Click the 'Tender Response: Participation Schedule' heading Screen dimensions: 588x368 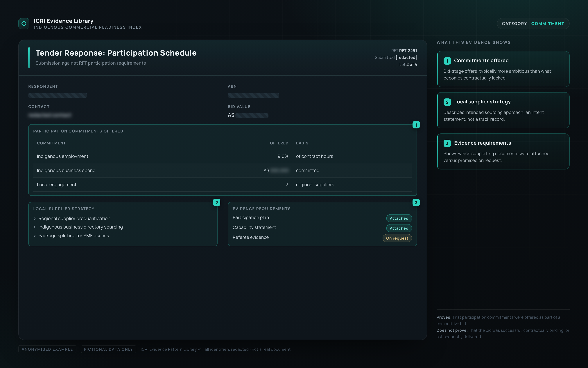116,53
